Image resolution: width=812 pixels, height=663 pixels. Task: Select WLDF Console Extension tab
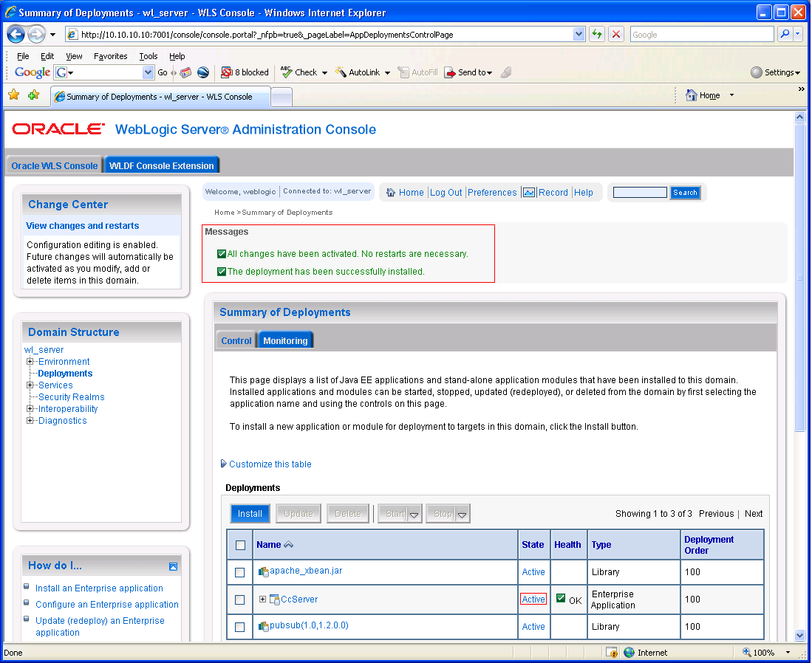[162, 165]
